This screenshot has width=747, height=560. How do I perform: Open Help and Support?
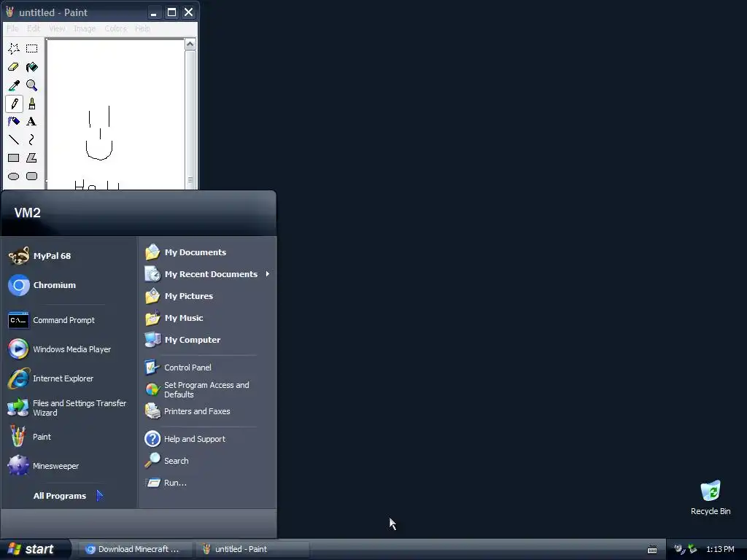(x=208, y=438)
